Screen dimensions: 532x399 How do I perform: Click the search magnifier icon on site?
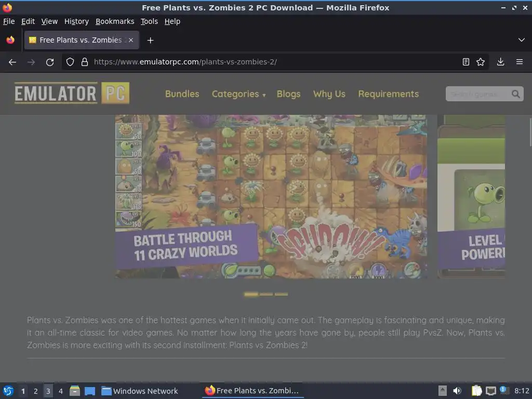[516, 94]
